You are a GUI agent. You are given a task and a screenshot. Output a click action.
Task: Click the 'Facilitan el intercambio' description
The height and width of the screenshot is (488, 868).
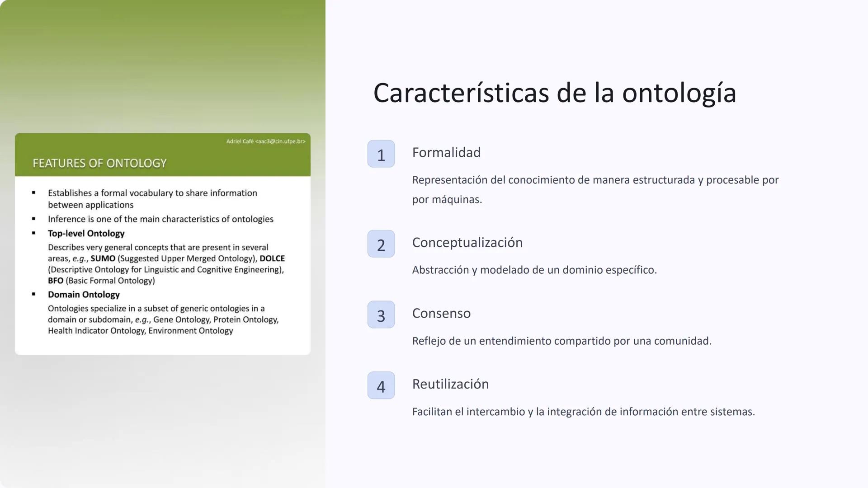coord(583,412)
